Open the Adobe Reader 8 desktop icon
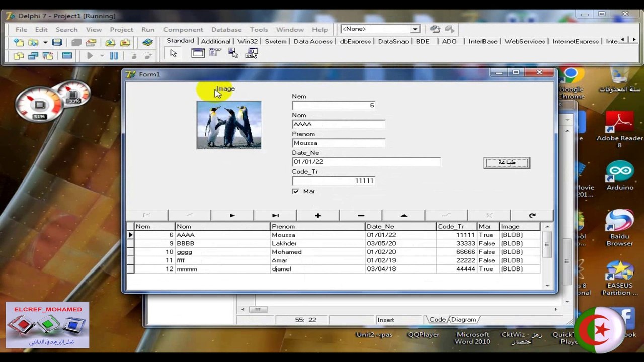644x362 pixels. pos(619,130)
